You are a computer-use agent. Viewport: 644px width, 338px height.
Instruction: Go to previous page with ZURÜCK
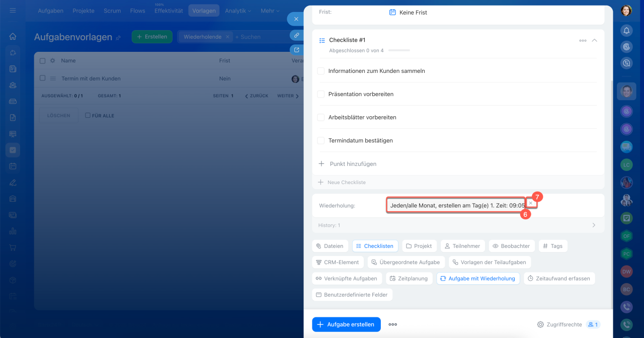[x=257, y=96]
